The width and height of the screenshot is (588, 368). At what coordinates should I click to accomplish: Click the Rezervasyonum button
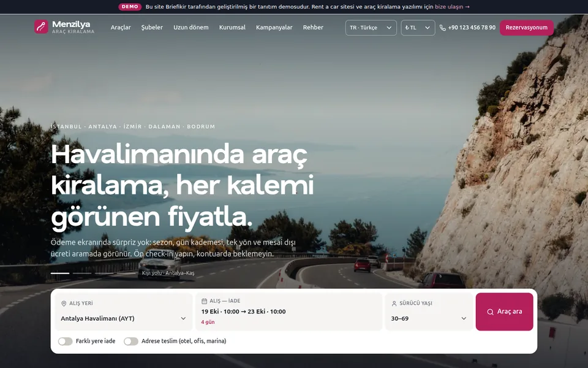coord(527,28)
